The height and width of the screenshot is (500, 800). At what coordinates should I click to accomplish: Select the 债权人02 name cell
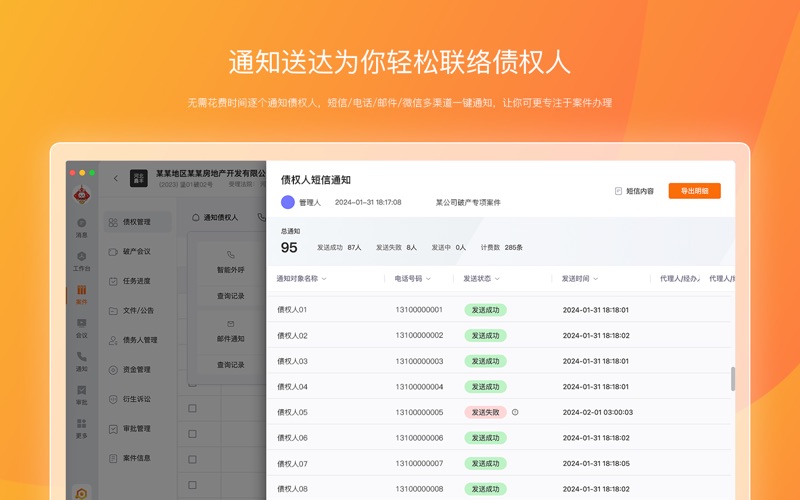292,336
